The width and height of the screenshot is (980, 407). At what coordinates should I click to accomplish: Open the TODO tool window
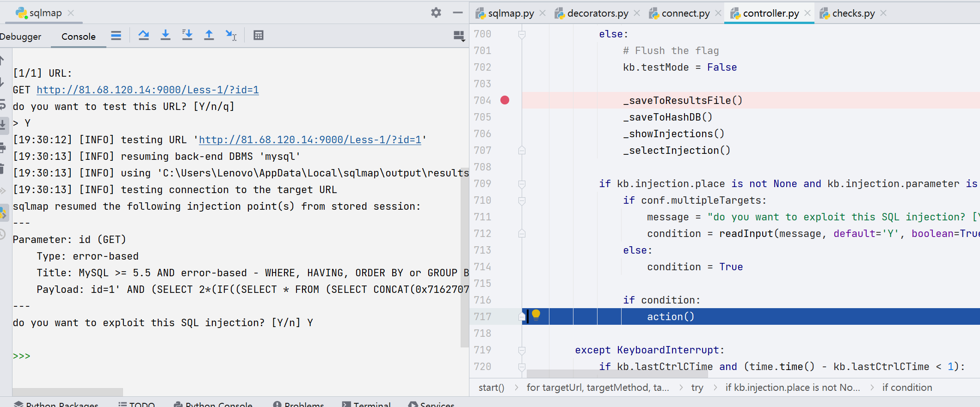coord(136,404)
